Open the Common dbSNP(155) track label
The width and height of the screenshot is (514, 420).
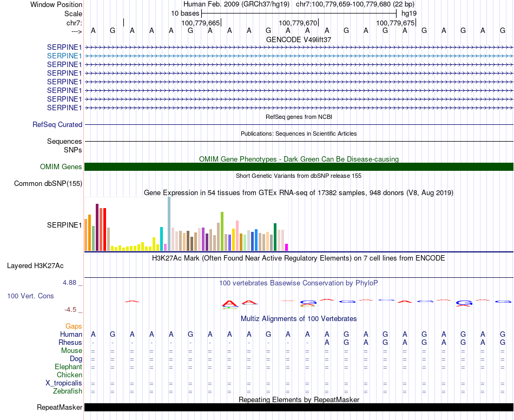click(48, 183)
